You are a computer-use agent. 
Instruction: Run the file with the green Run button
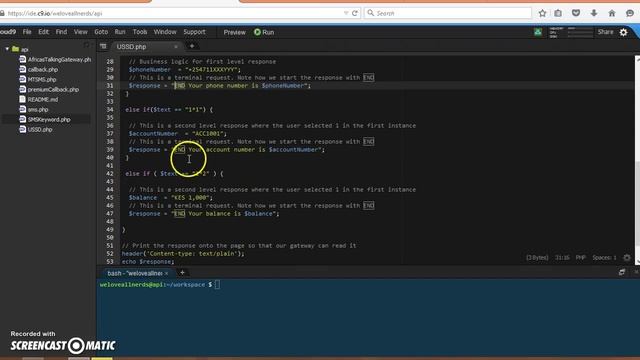coord(264,32)
